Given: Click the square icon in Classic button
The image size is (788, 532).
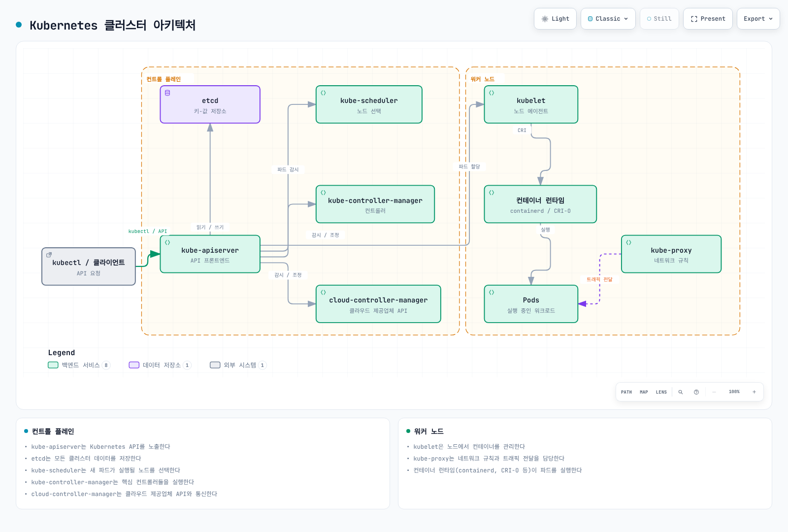Looking at the screenshot, I should (x=591, y=19).
